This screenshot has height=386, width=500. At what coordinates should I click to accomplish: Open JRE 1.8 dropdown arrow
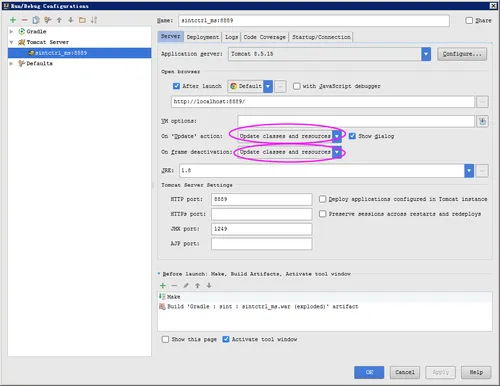pyautogui.click(x=469, y=171)
